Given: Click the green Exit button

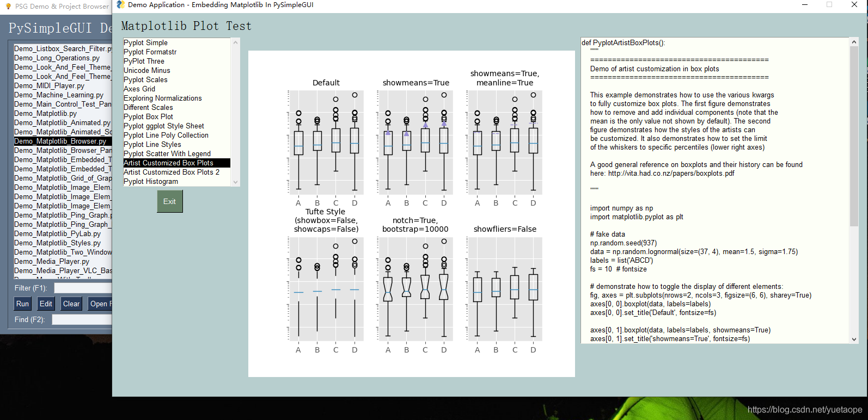Looking at the screenshot, I should click(x=170, y=201).
